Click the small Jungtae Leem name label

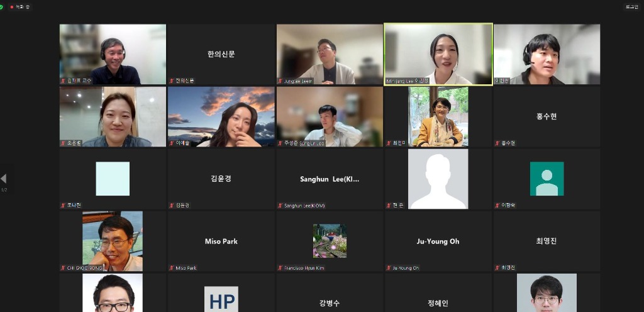[299, 81]
